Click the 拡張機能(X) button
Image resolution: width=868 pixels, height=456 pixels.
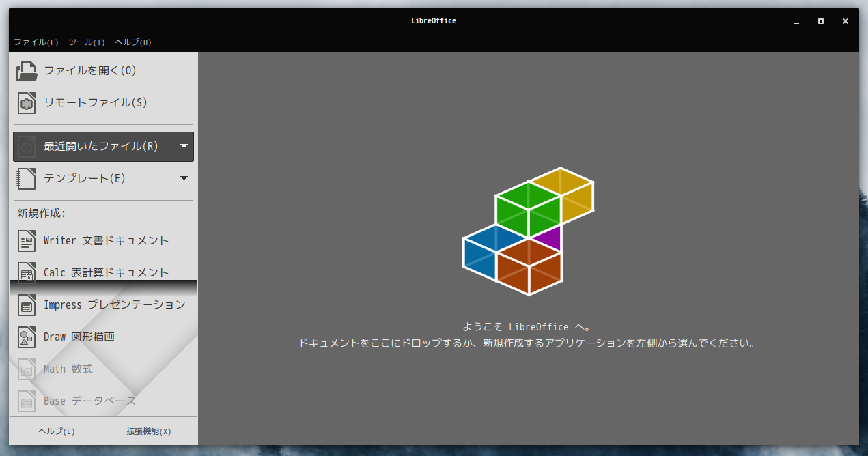(x=149, y=431)
